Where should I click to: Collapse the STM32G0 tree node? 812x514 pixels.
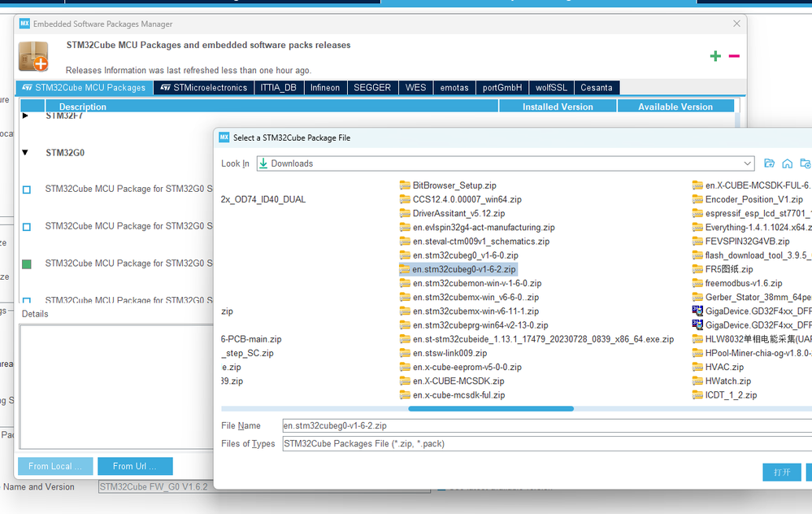point(25,152)
